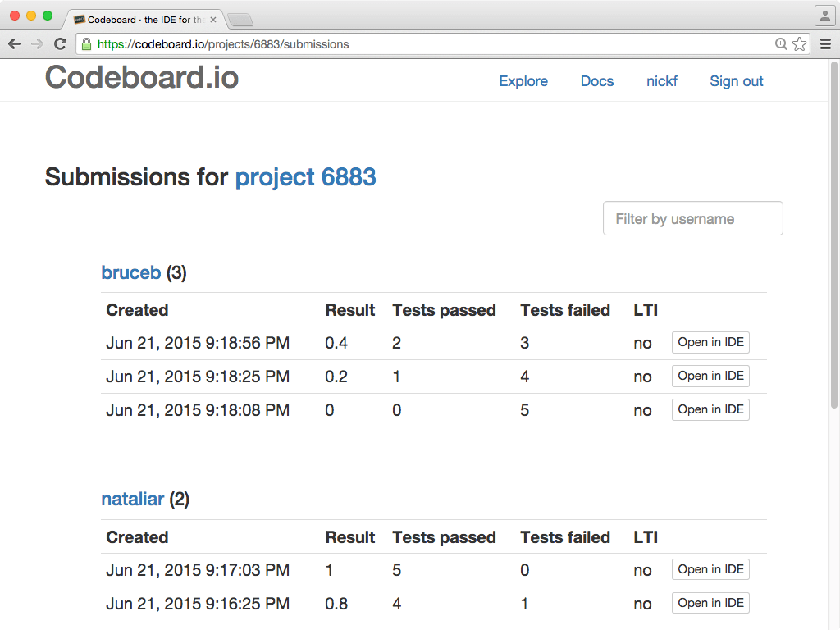Click the date Jun 21, 2015 9:18:56 PM

pos(198,343)
